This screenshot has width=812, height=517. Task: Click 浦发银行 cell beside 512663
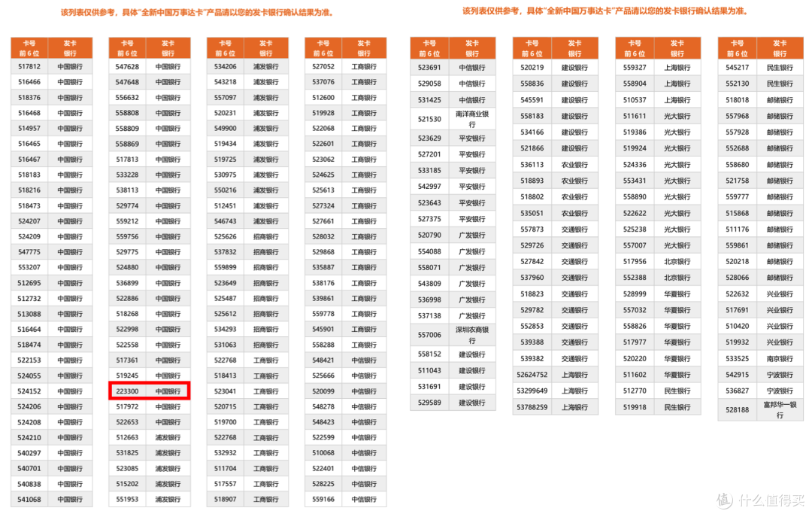pyautogui.click(x=168, y=437)
